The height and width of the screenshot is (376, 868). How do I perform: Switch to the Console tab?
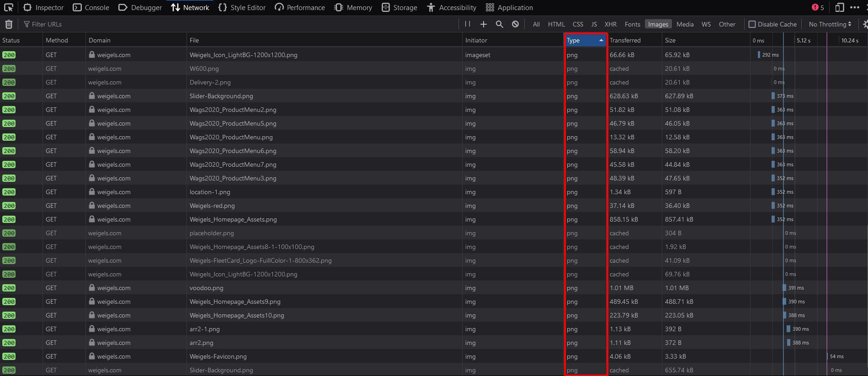[91, 7]
